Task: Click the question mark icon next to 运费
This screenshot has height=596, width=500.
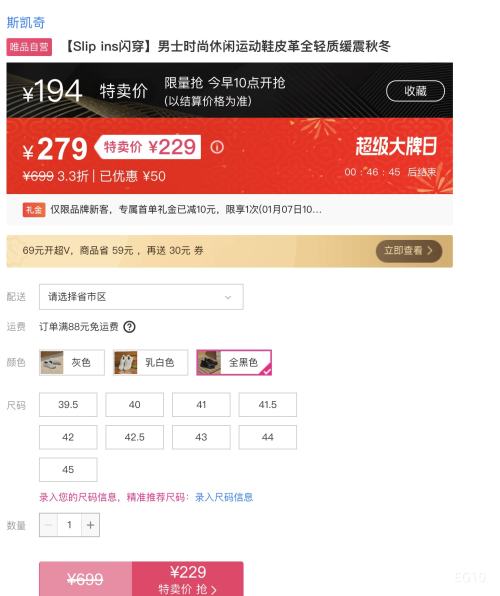Action: [x=129, y=327]
